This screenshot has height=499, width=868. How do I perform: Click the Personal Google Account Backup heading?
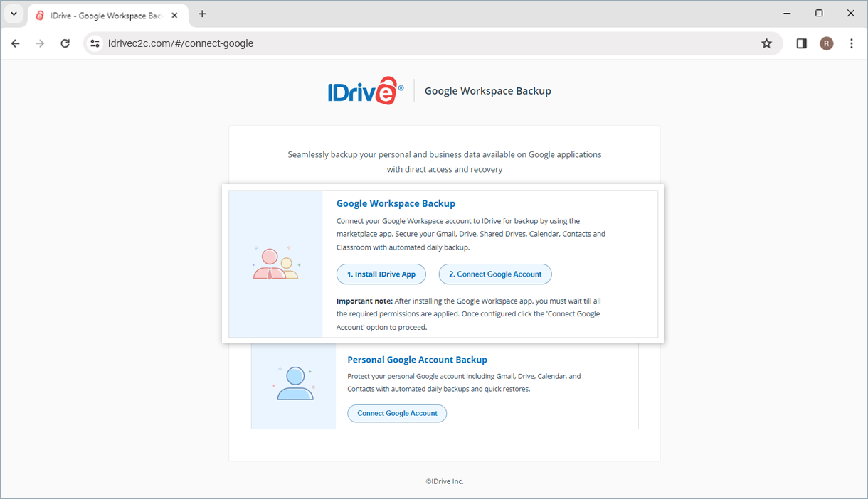pos(417,360)
